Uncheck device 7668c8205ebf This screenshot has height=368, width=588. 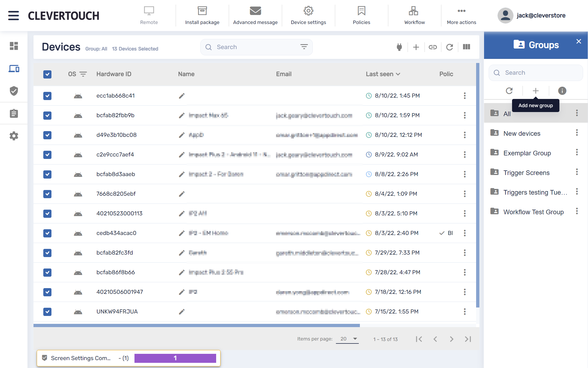click(x=47, y=194)
